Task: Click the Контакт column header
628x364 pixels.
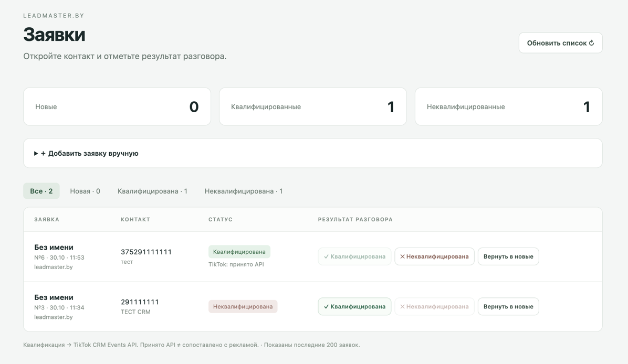Action: tap(135, 219)
